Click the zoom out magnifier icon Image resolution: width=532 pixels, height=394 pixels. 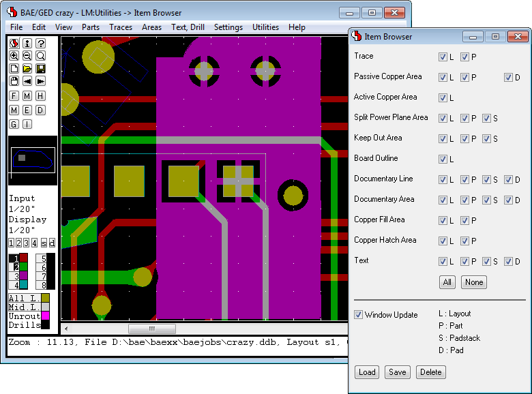(27, 56)
